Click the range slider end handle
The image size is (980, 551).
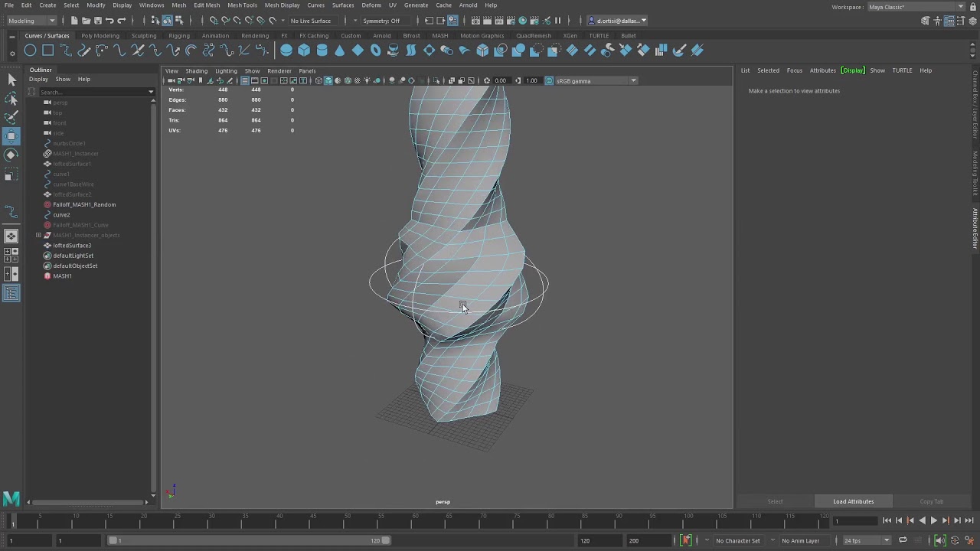click(386, 540)
